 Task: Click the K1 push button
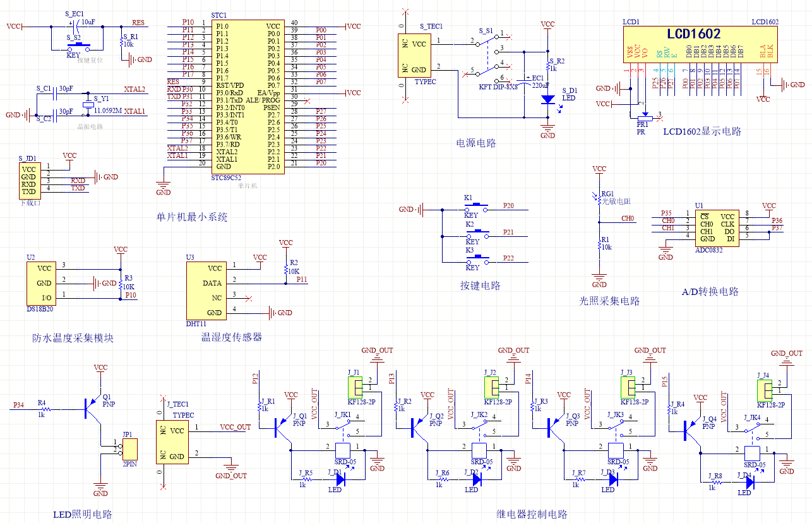(477, 207)
